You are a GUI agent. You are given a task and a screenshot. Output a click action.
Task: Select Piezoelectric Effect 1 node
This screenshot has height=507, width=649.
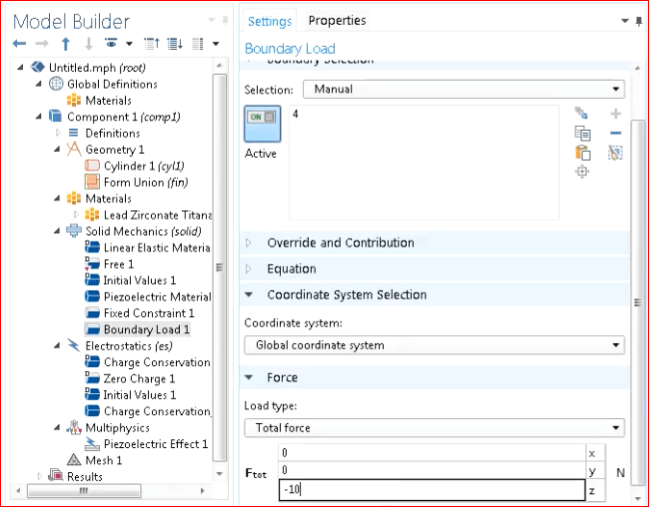pos(155,444)
